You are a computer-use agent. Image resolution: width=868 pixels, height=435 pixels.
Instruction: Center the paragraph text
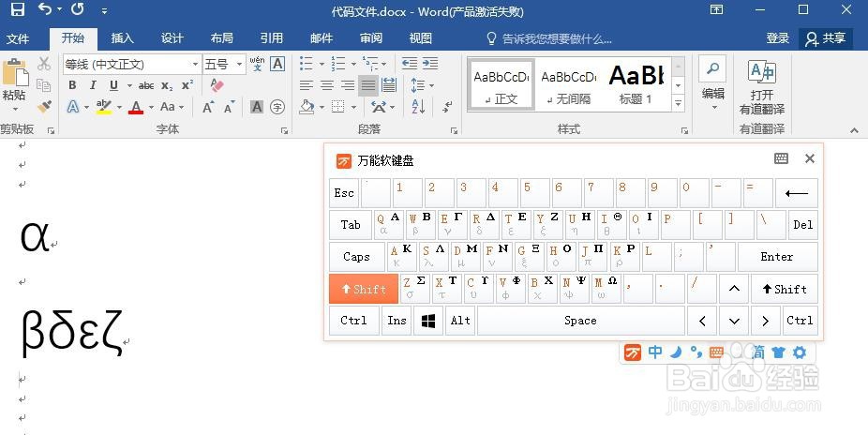tap(327, 85)
